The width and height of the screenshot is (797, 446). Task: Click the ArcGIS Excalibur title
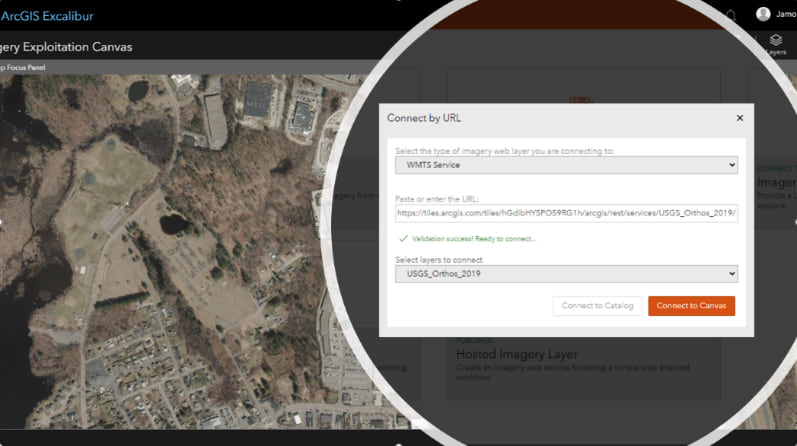point(47,16)
